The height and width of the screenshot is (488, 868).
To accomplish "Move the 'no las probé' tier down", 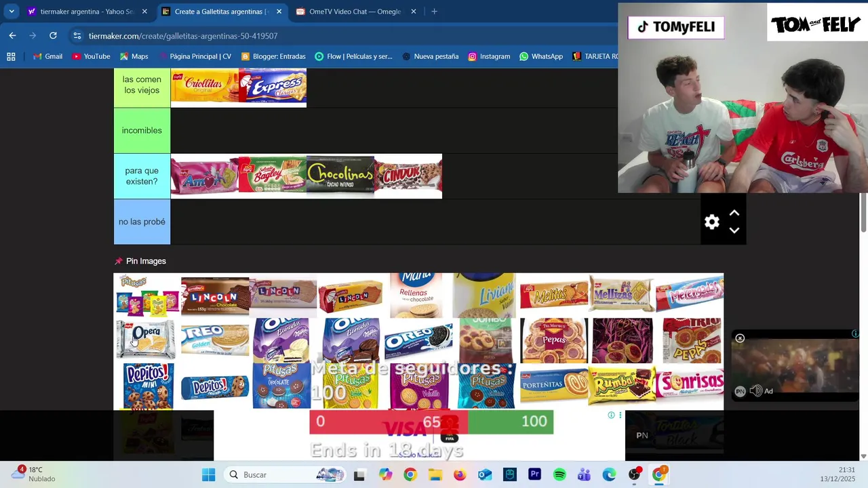I will point(734,230).
